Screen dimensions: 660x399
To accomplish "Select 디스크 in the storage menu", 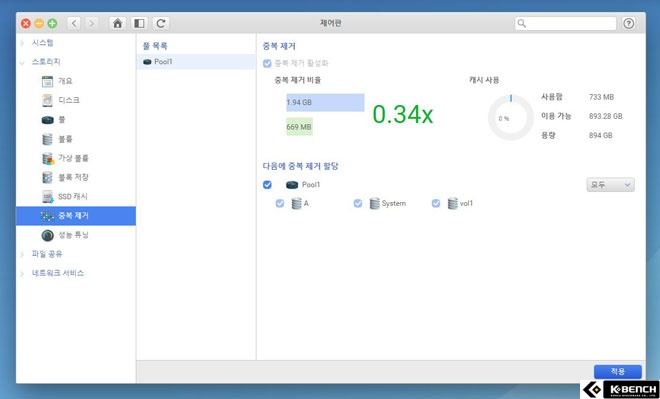I will coord(69,100).
